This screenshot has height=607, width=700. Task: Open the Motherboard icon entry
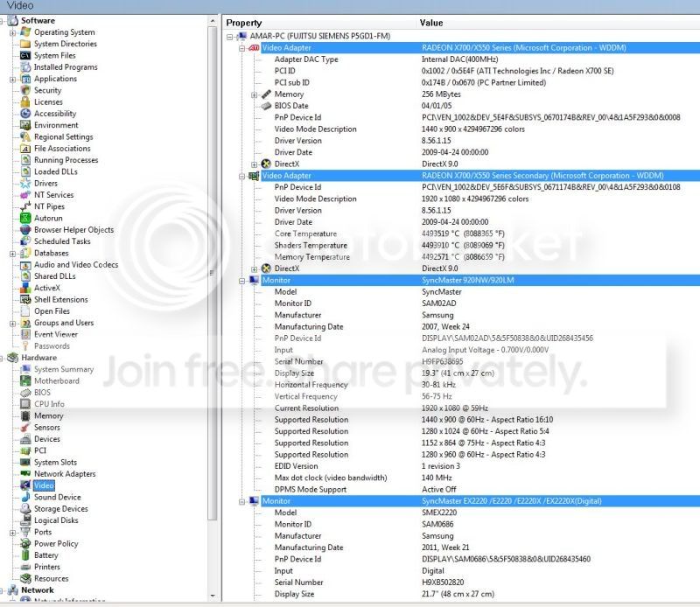click(25, 380)
